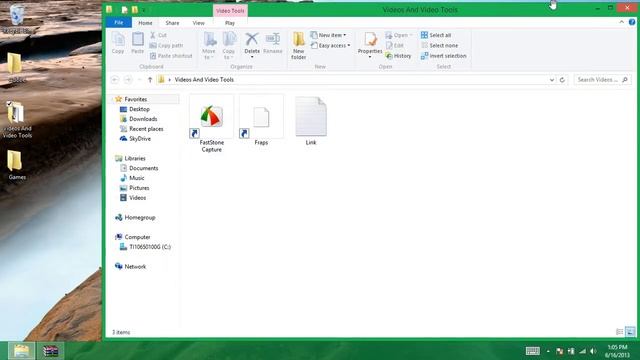
Task: Click the History command
Action: pyautogui.click(x=398, y=56)
